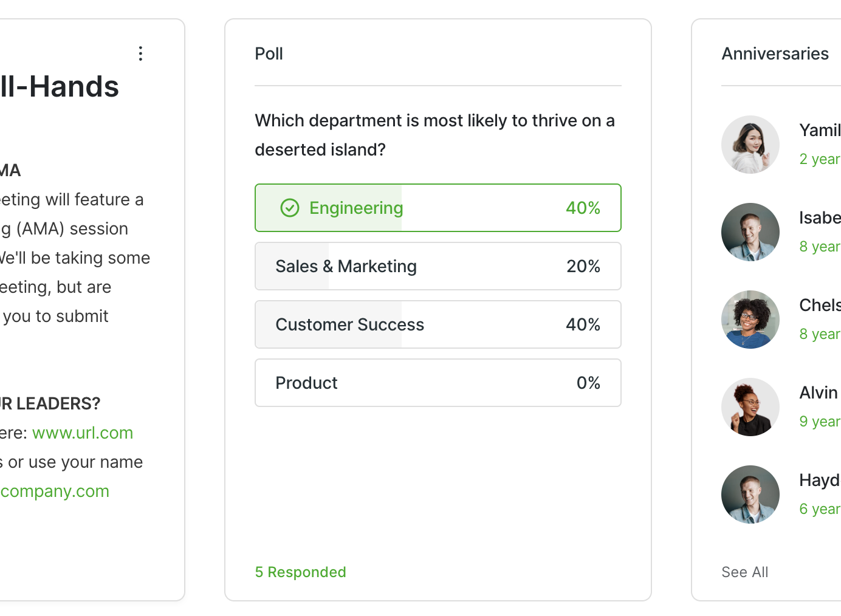Select the Engineering poll option
This screenshot has height=616, width=841.
click(438, 208)
